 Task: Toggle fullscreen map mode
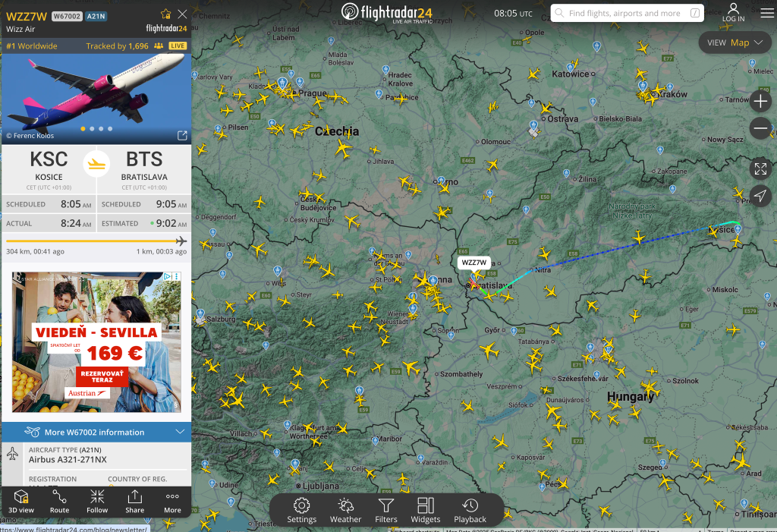coord(760,168)
